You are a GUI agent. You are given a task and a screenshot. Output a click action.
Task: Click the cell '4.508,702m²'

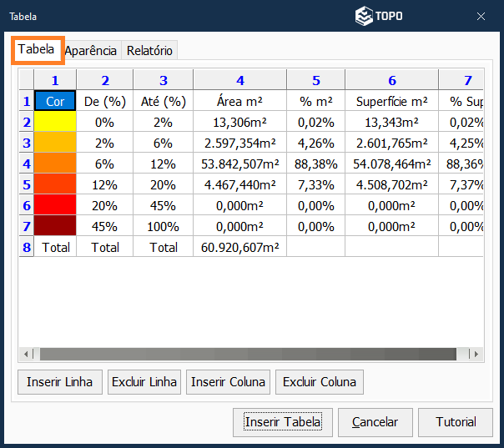[392, 185]
